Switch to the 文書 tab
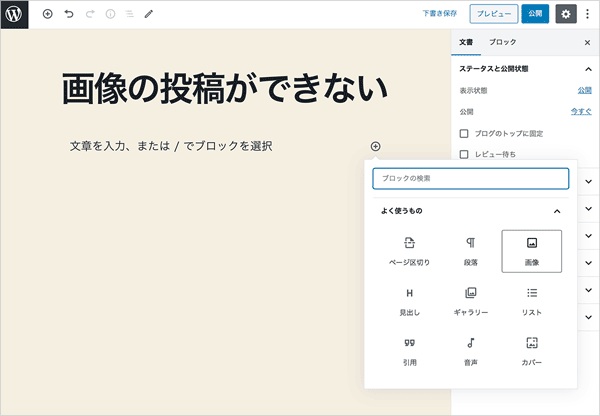Screen dimensions: 600x416 tap(466, 42)
